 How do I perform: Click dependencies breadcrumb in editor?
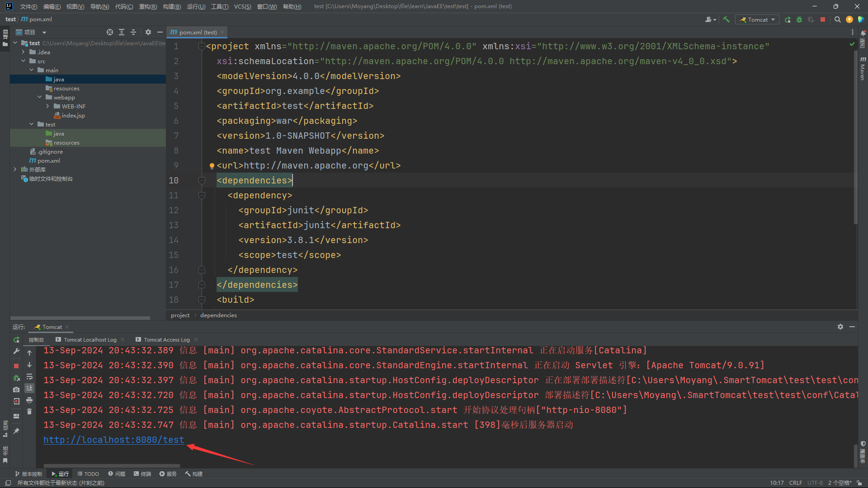[218, 315]
